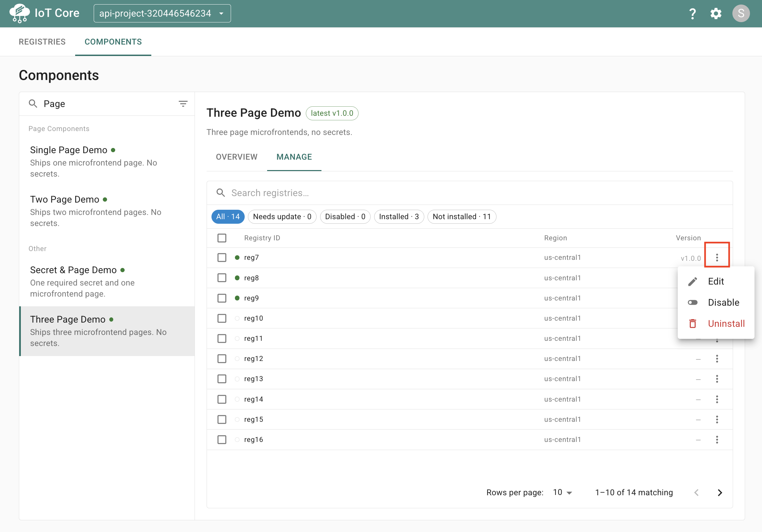Choose Disable from the context menu
Screen dimensions: 762x532
716,302
